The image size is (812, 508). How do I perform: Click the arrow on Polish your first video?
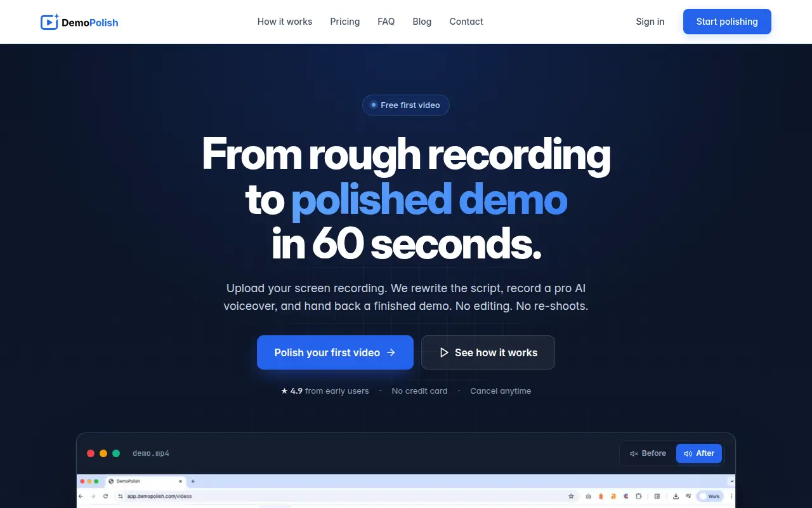click(391, 352)
